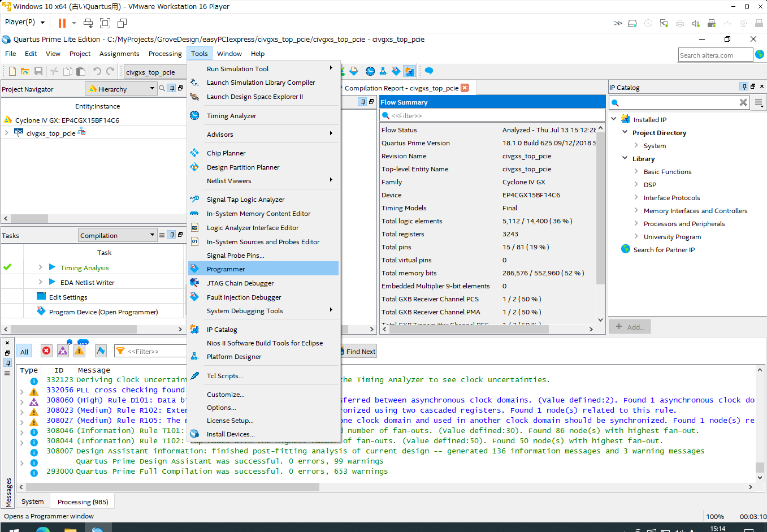
Task: Expand the EDA Netlist Writer task
Action: [40, 282]
